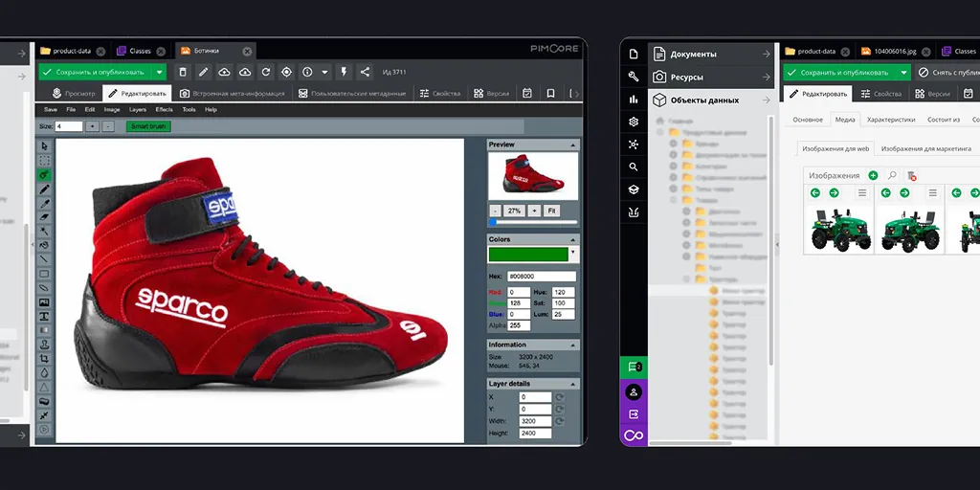Close the Ботинки tab
Screen dimensions: 980x490
pos(248,52)
